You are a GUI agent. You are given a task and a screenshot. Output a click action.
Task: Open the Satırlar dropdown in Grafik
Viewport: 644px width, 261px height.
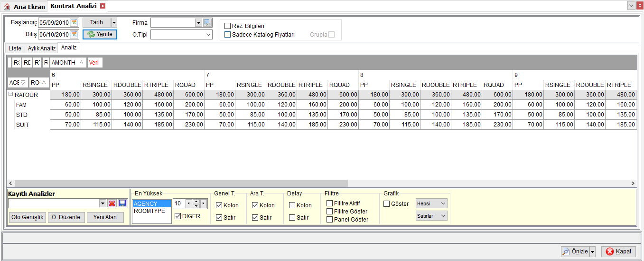tap(431, 216)
